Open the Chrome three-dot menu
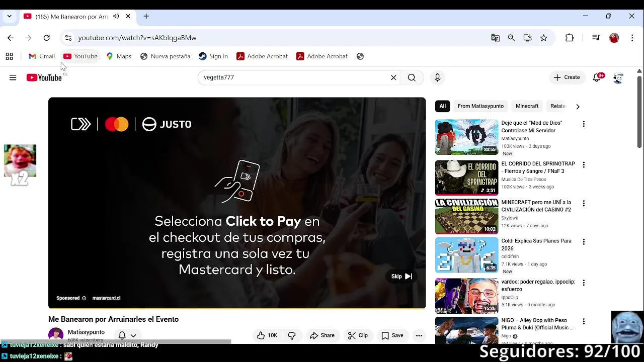 click(x=632, y=38)
